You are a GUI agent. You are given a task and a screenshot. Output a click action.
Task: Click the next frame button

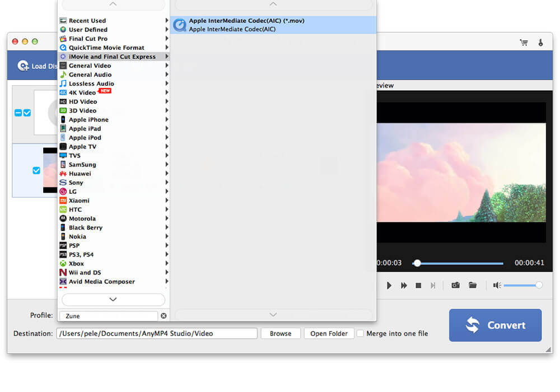tap(433, 285)
